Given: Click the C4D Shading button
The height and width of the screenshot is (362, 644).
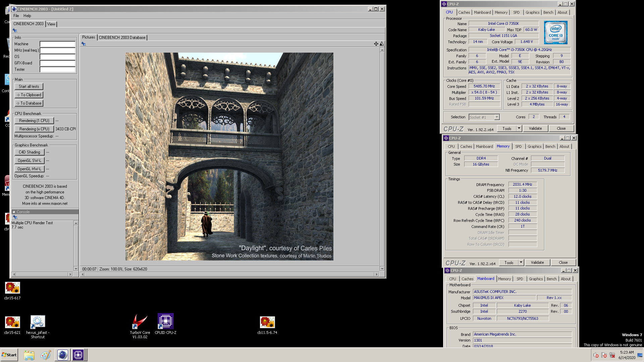Looking at the screenshot, I should (x=29, y=152).
